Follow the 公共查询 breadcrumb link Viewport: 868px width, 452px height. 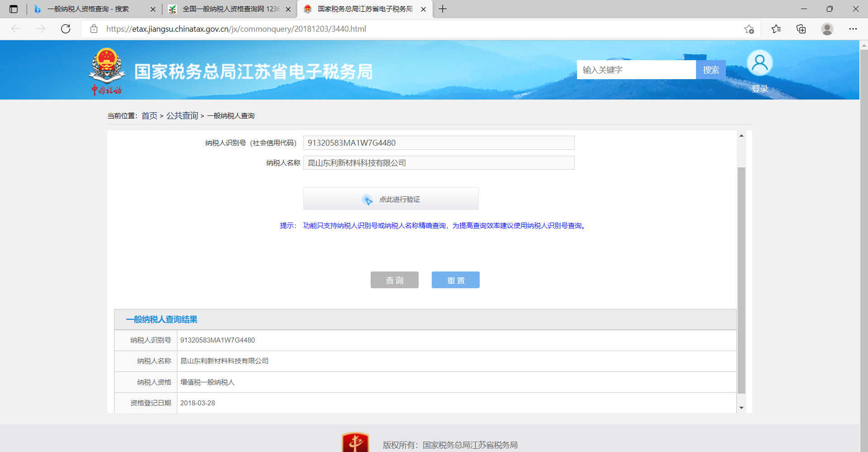182,116
